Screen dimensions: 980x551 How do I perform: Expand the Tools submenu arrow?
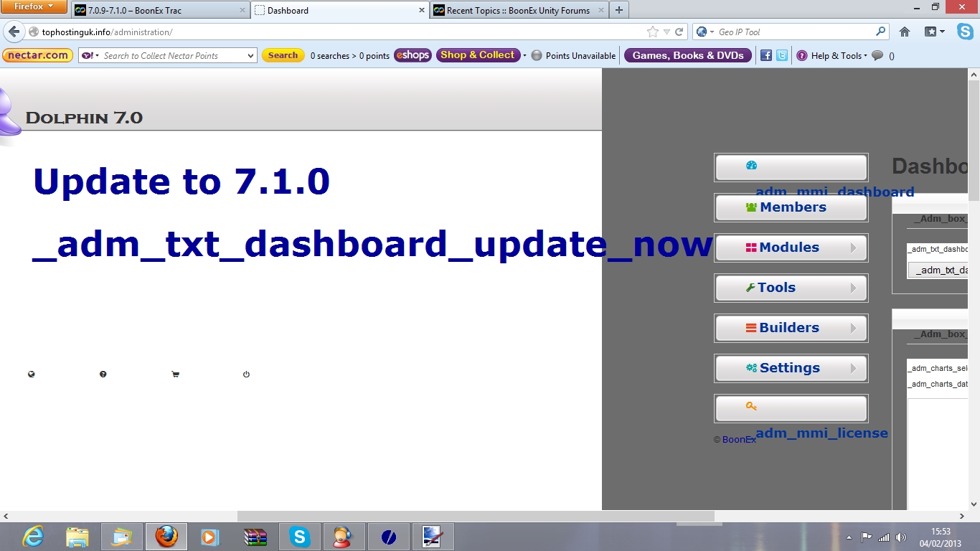pyautogui.click(x=854, y=288)
